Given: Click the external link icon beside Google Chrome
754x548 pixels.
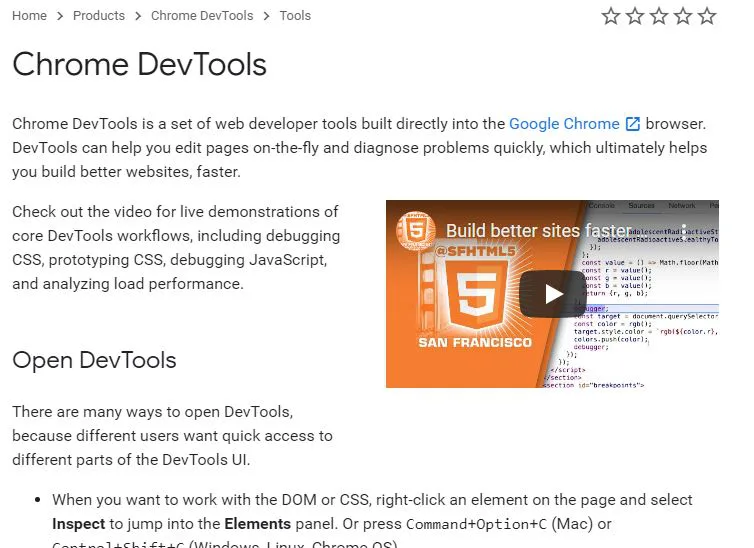Looking at the screenshot, I should click(x=632, y=124).
